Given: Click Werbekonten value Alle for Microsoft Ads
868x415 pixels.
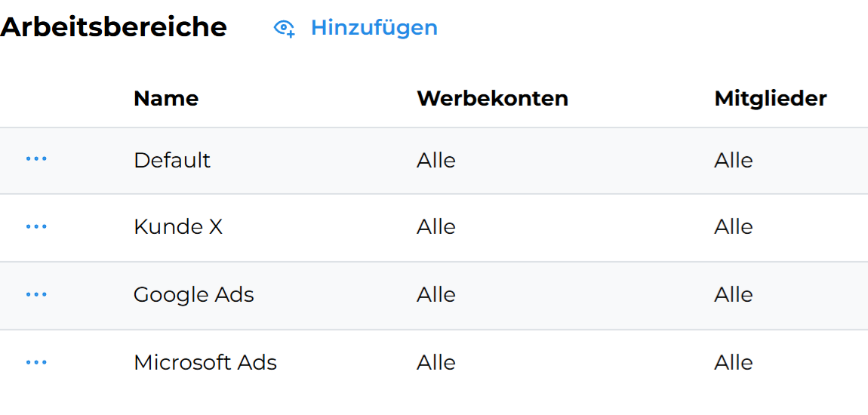Looking at the screenshot, I should coord(436,362).
